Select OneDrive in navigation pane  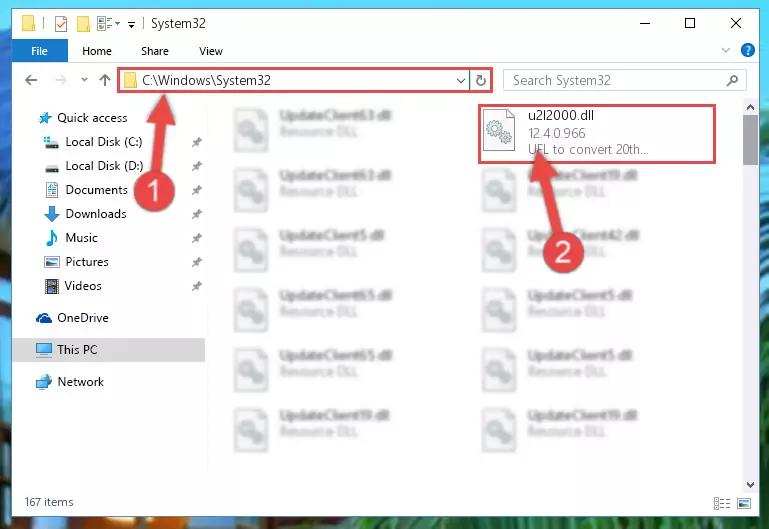(82, 318)
